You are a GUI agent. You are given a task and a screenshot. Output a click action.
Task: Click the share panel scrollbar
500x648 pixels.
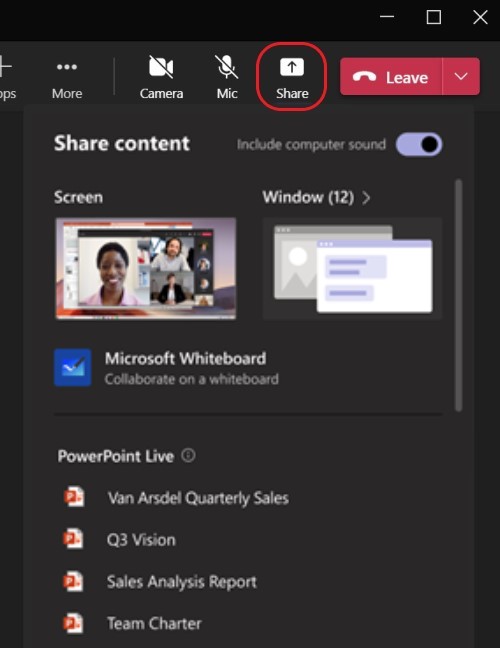point(458,295)
